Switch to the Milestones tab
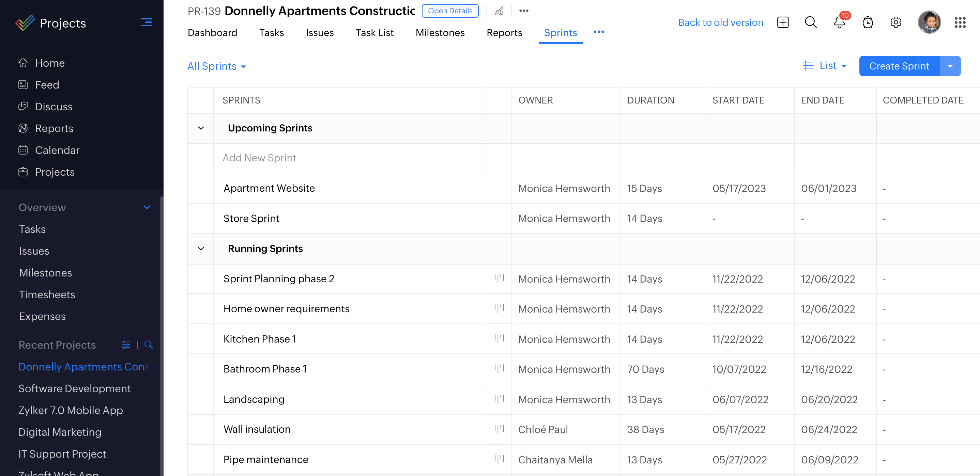Image resolution: width=980 pixels, height=476 pixels. pyautogui.click(x=440, y=33)
